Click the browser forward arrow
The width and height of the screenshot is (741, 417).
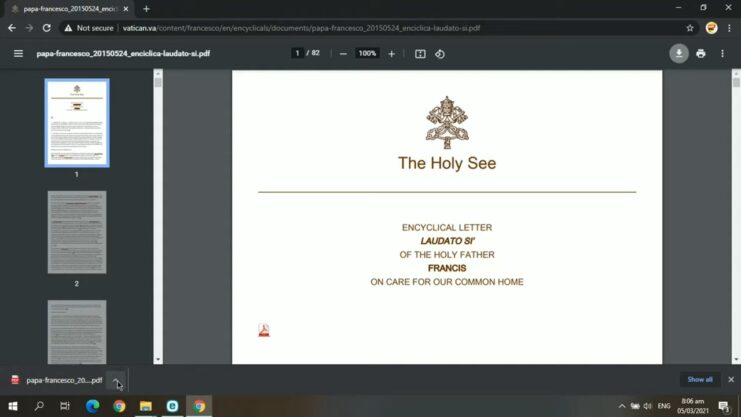29,28
